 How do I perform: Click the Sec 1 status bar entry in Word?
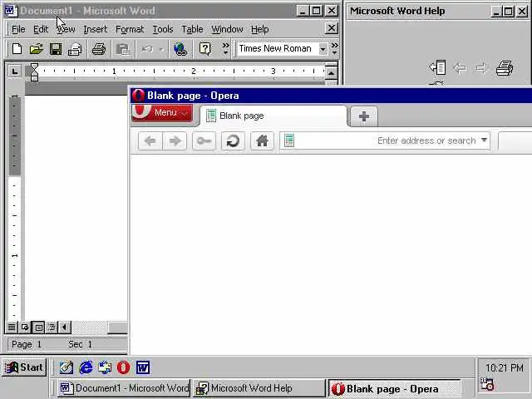pyautogui.click(x=80, y=344)
